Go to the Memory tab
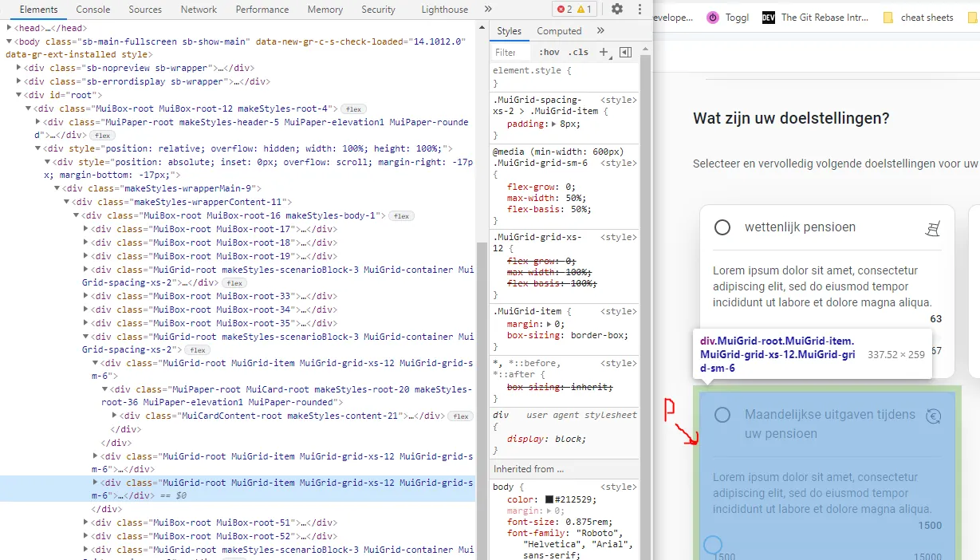Image resolution: width=980 pixels, height=560 pixels. [x=325, y=10]
